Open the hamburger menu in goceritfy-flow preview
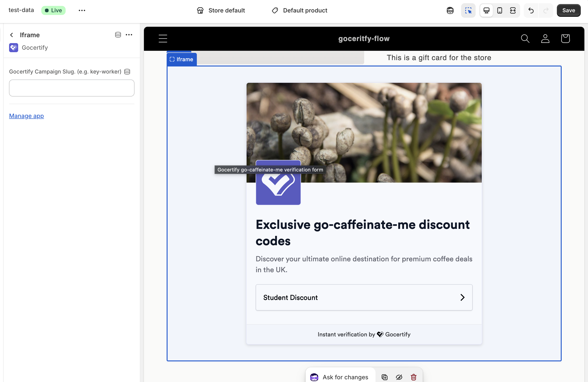 coord(163,39)
